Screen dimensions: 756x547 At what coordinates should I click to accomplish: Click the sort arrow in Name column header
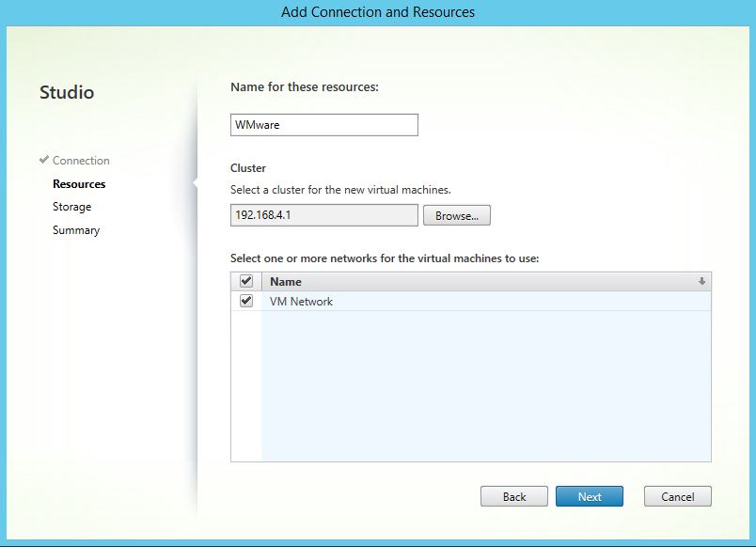pyautogui.click(x=701, y=281)
